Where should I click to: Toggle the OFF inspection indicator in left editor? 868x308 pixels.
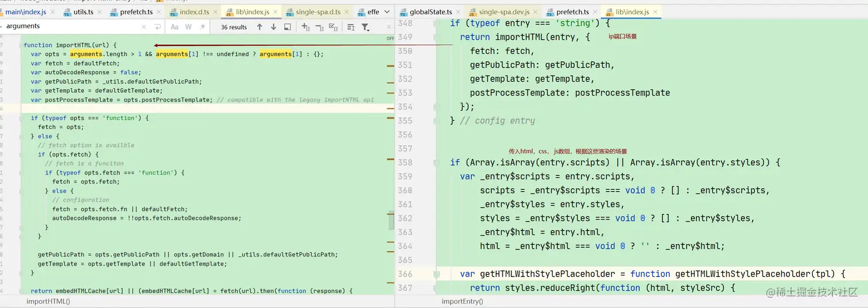[390, 38]
